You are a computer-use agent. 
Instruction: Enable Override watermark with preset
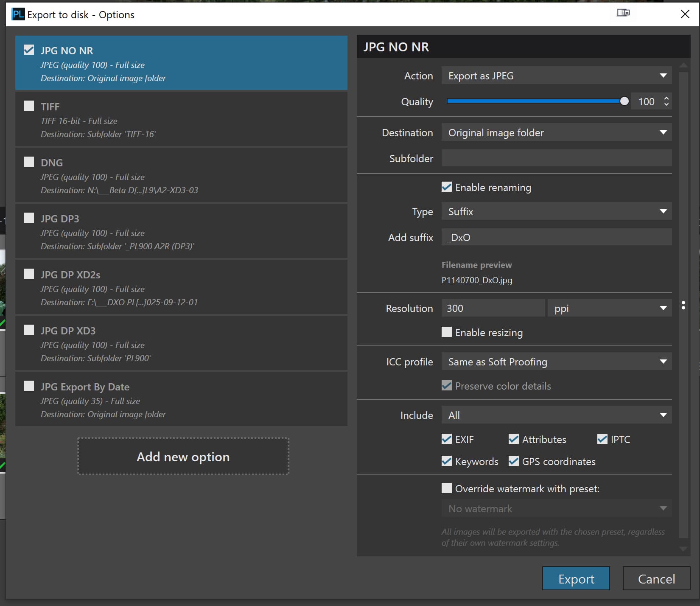(447, 488)
